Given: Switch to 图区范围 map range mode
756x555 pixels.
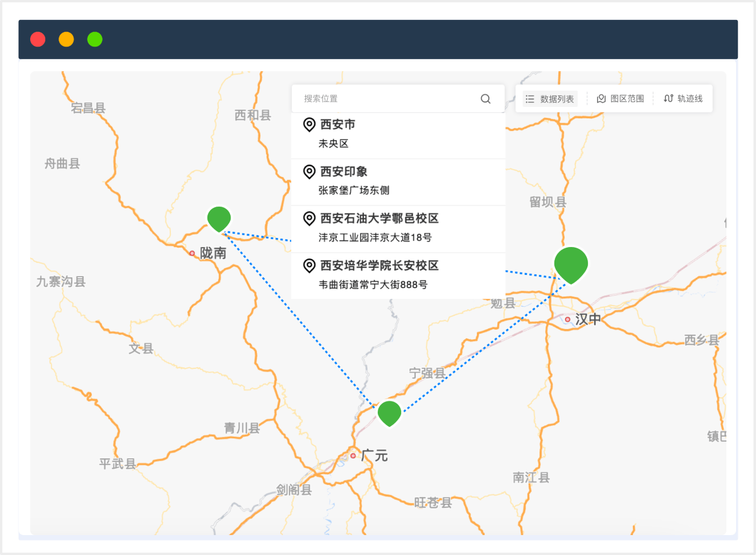Looking at the screenshot, I should click(620, 99).
